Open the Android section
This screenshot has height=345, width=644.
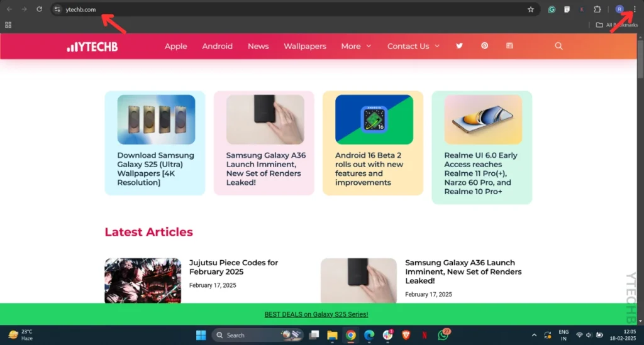point(217,47)
